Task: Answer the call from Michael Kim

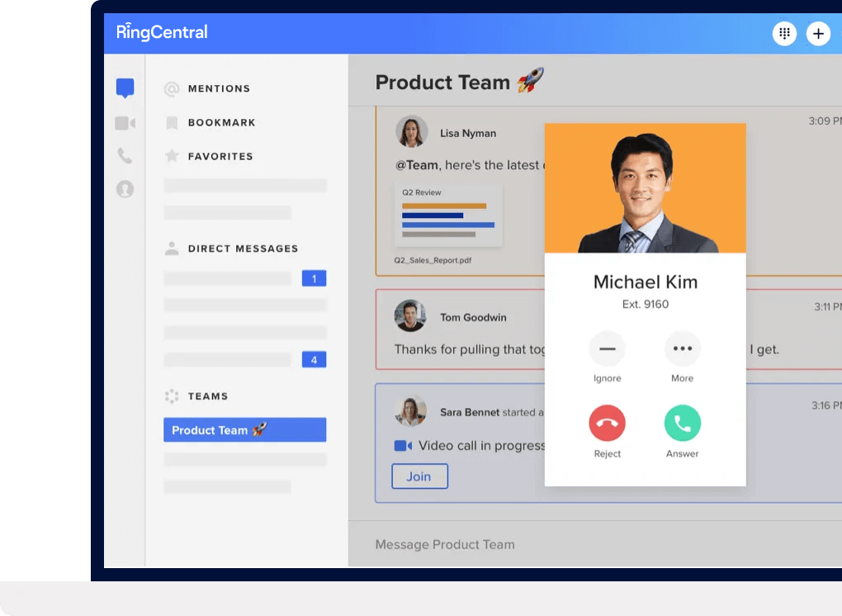Action: click(682, 423)
